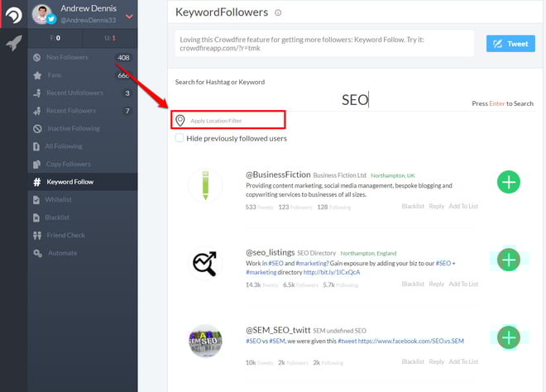
Task: Click the Non Followers icon
Action: pos(37,57)
